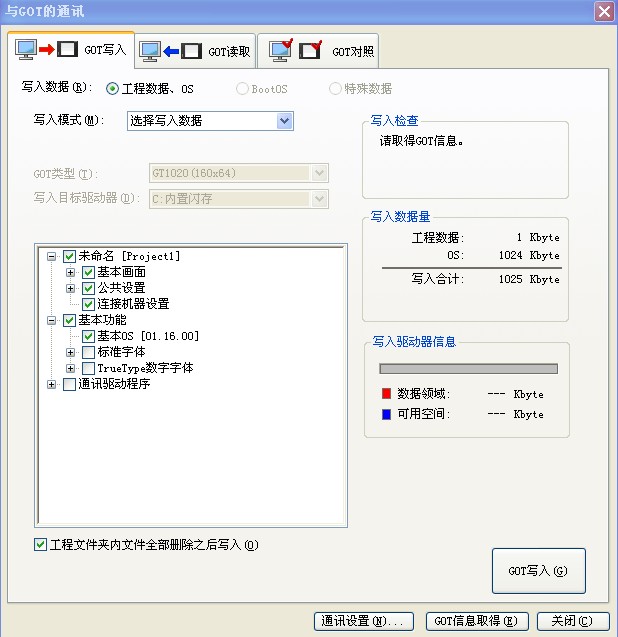Collapse the 未命名 [Project1] tree node
This screenshot has width=618, height=637.
[51, 257]
